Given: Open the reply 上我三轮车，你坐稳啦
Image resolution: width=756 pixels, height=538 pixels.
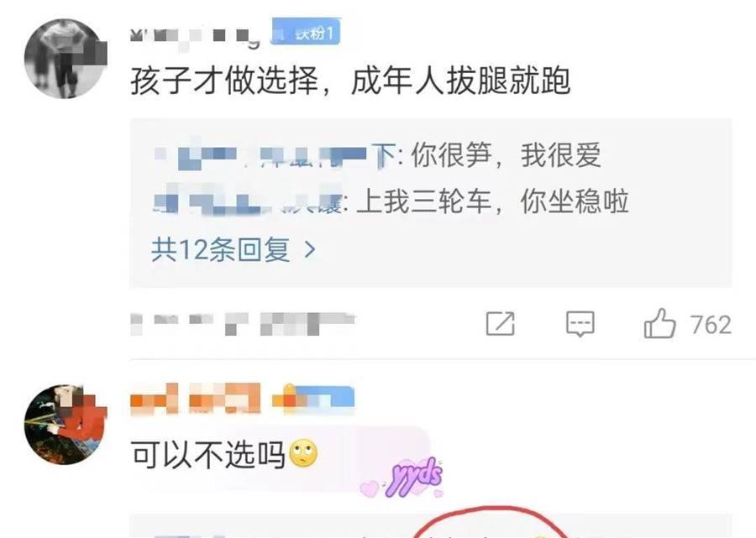Looking at the screenshot, I should click(x=492, y=201).
